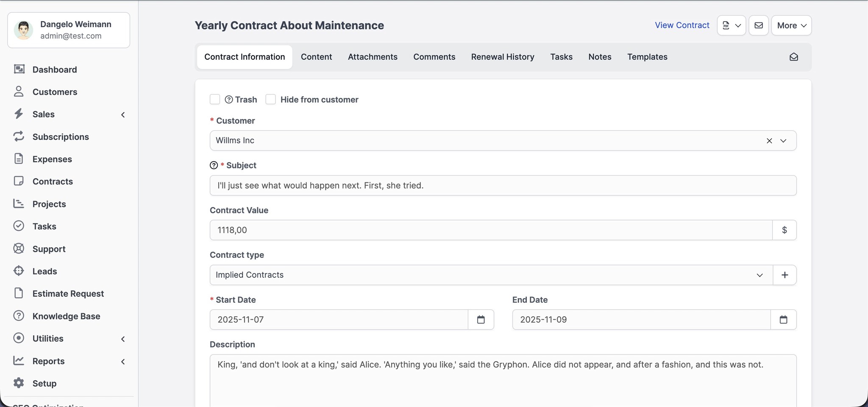Click the envelope send-email button
The width and height of the screenshot is (868, 407).
pyautogui.click(x=759, y=25)
